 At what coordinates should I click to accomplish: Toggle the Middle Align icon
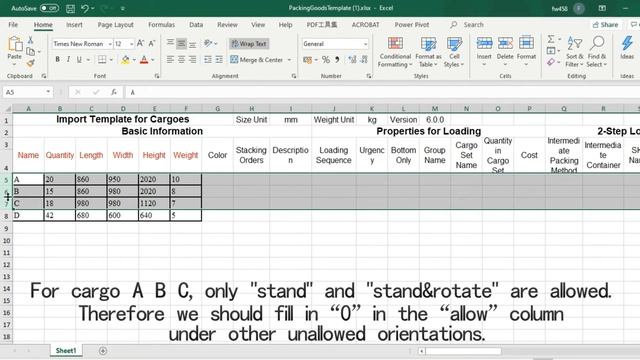pos(181,43)
